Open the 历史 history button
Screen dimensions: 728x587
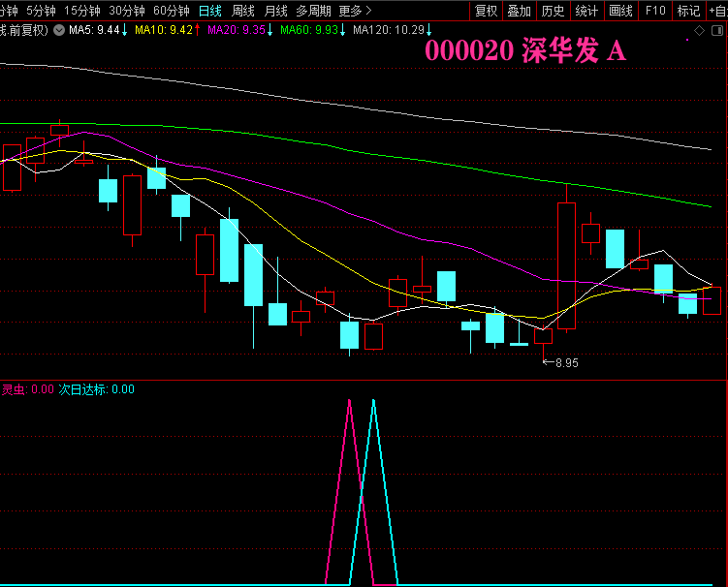click(x=553, y=11)
